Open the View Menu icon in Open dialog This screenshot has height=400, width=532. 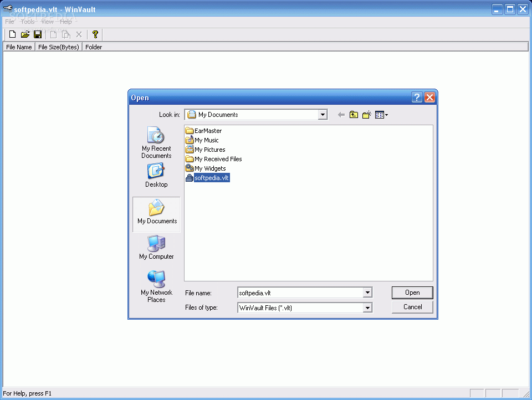click(381, 115)
